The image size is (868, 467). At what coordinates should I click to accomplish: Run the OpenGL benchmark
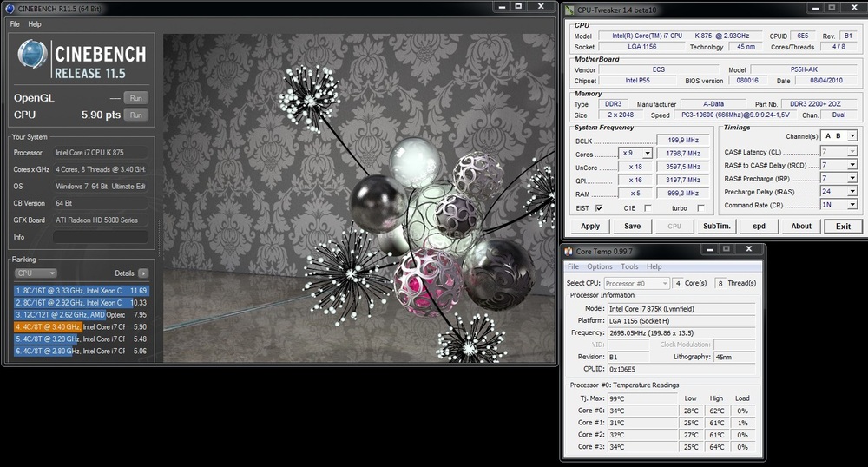coord(136,98)
